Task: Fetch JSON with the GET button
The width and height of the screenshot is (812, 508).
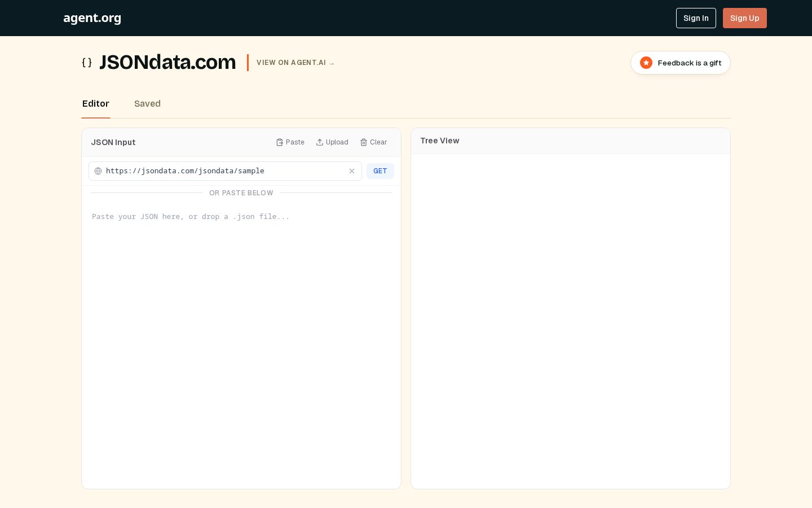Action: click(x=380, y=171)
